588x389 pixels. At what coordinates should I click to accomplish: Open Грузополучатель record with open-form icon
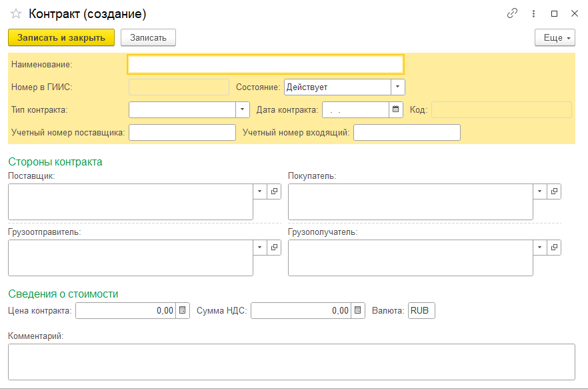554,248
